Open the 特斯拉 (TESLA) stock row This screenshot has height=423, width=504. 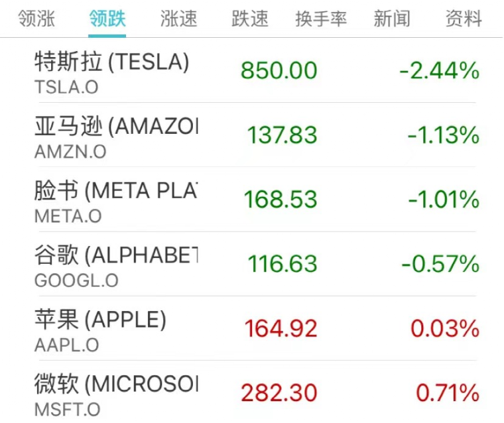tap(252, 70)
